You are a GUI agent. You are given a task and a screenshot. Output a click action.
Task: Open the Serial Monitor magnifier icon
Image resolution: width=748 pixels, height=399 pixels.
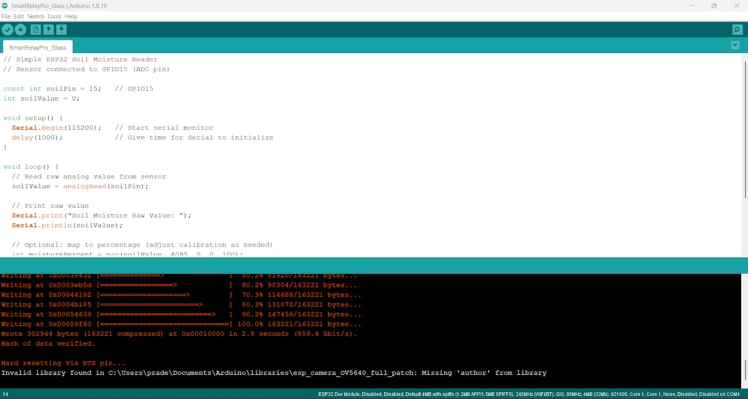(738, 30)
